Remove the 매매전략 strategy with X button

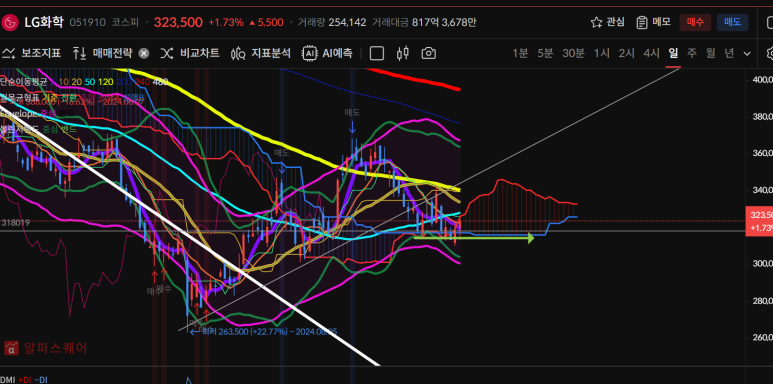[x=143, y=53]
